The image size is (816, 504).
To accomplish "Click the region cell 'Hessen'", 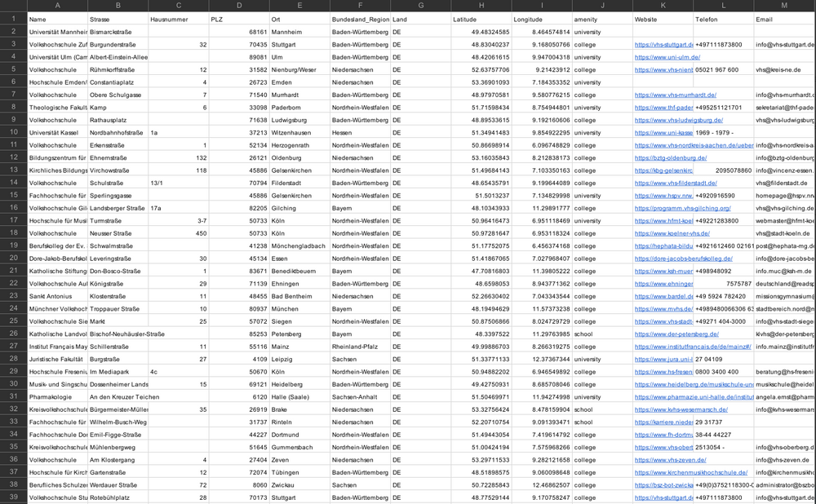I will (x=360, y=133).
